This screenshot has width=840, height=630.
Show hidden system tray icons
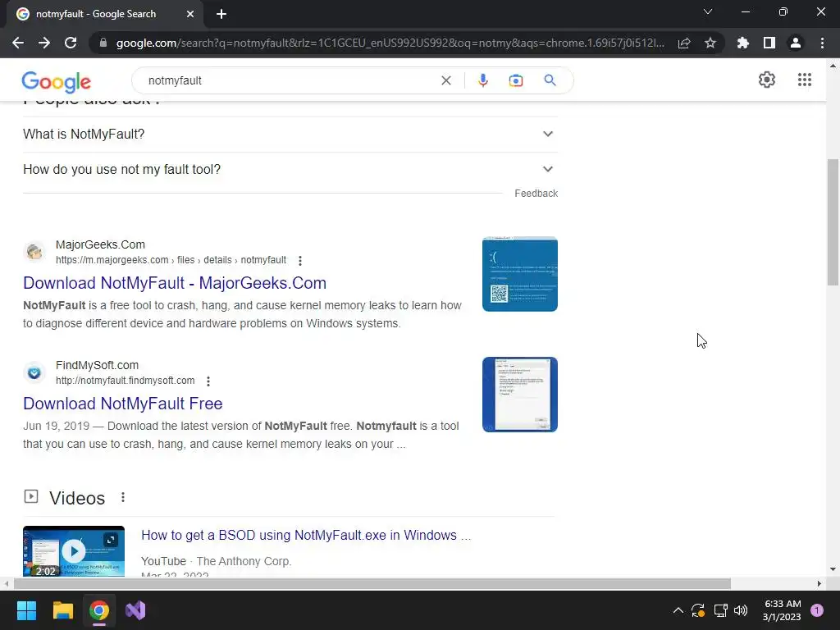tap(678, 610)
